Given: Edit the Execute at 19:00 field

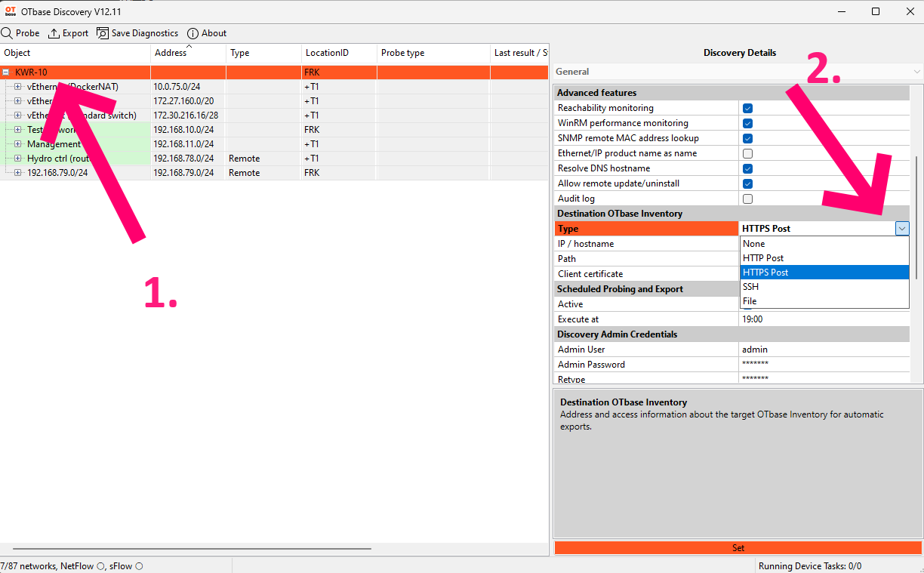Looking at the screenshot, I should coord(825,319).
